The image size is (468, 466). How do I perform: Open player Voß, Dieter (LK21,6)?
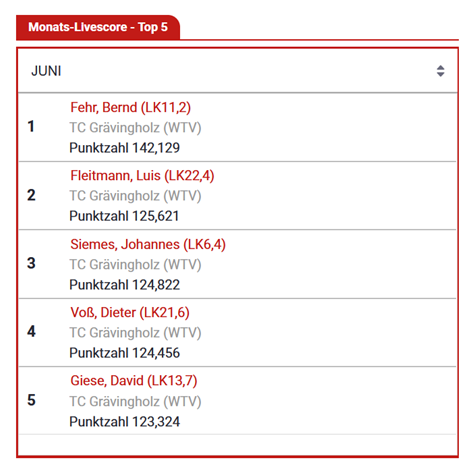[x=130, y=313]
